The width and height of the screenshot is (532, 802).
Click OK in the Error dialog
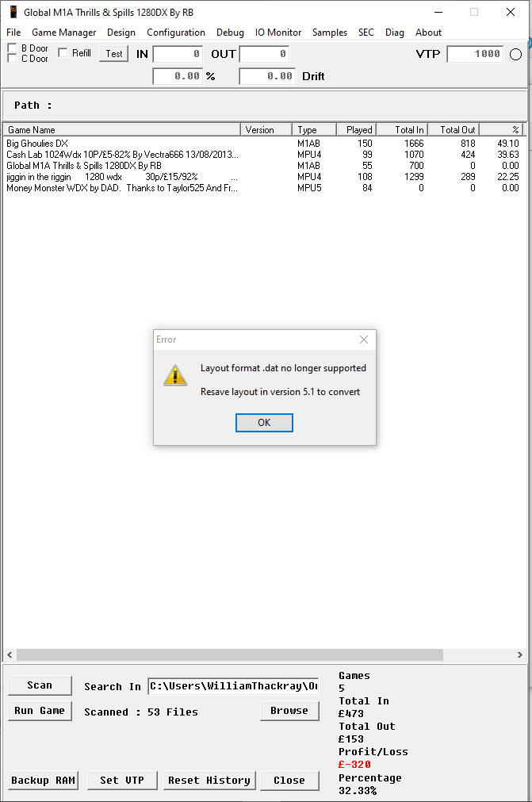pyautogui.click(x=264, y=423)
